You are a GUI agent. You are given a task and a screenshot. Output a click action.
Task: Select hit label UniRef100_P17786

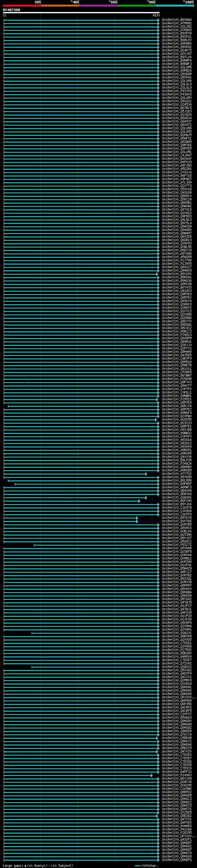click(176, 260)
